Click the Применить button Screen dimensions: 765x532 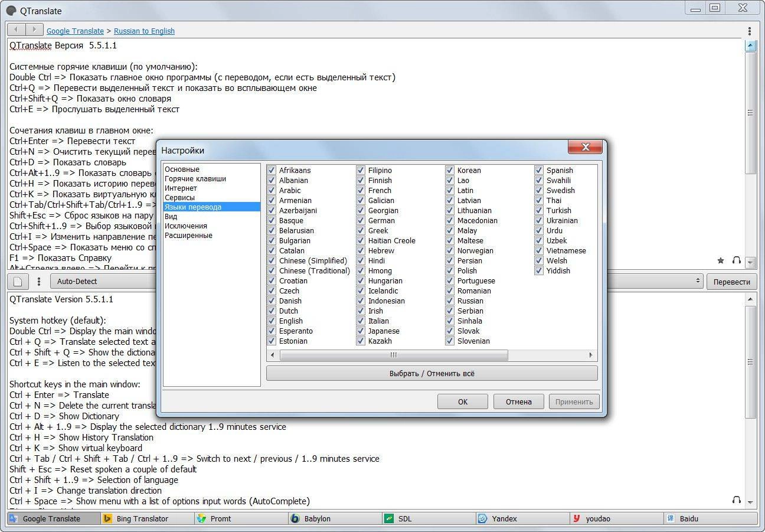[574, 402]
